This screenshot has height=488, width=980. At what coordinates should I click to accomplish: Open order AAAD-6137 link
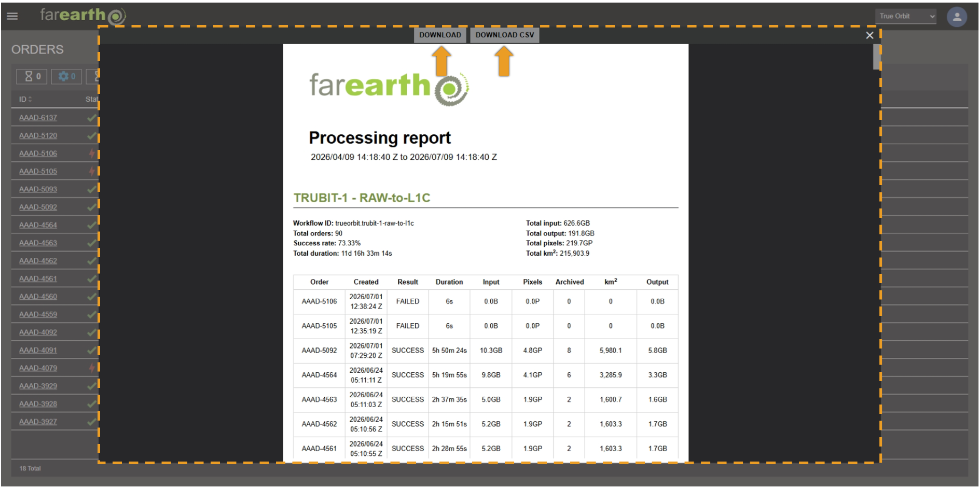(x=38, y=118)
